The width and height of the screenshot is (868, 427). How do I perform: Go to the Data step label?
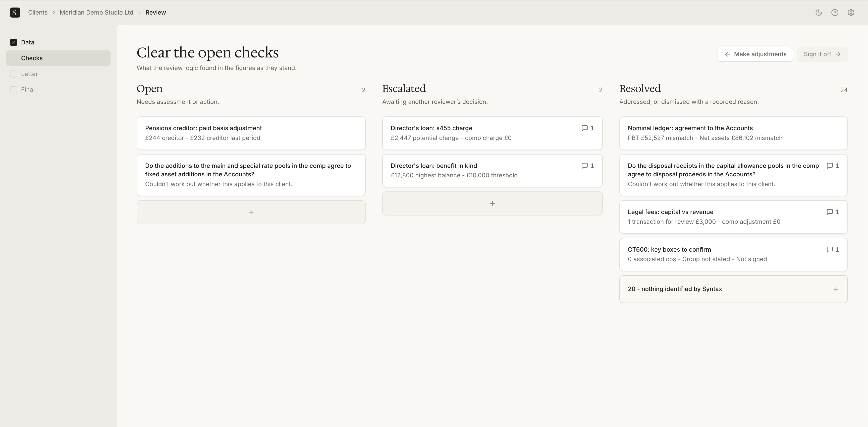pyautogui.click(x=28, y=42)
